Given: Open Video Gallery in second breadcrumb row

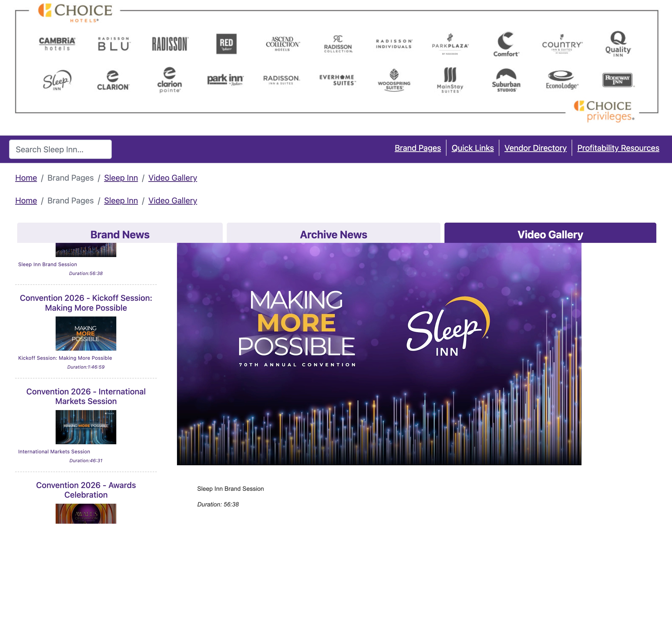Looking at the screenshot, I should 172,200.
